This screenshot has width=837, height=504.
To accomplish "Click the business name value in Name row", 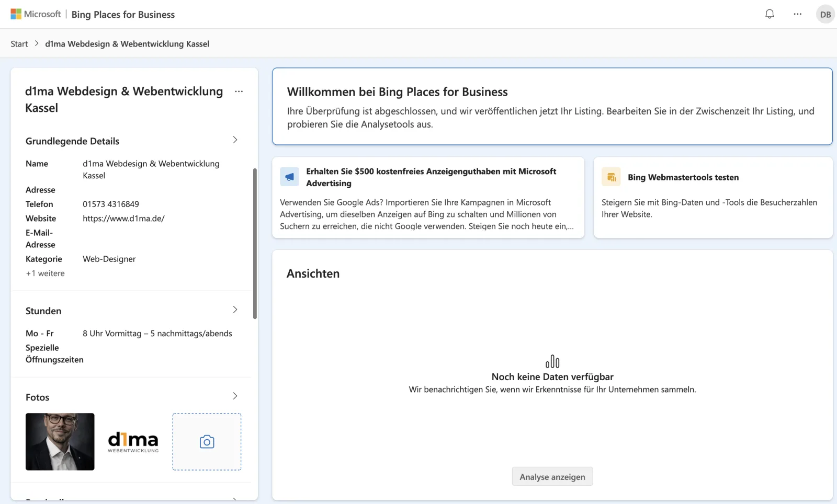I will (x=151, y=170).
